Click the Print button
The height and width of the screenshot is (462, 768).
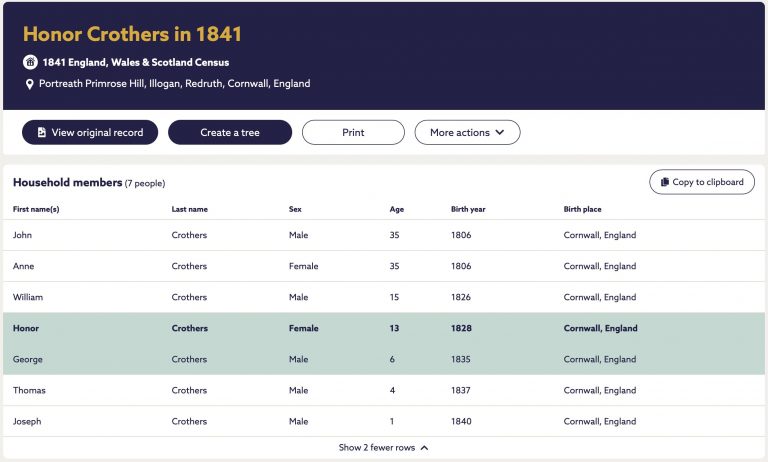[x=353, y=132]
